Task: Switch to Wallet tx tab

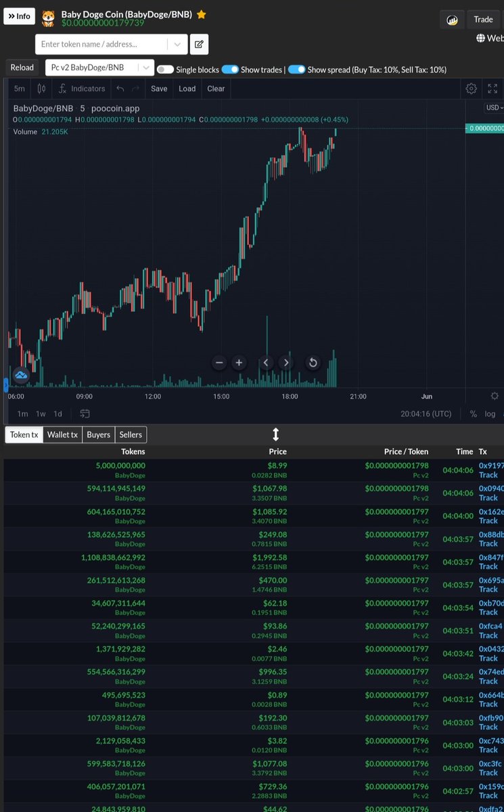Action: (x=62, y=434)
